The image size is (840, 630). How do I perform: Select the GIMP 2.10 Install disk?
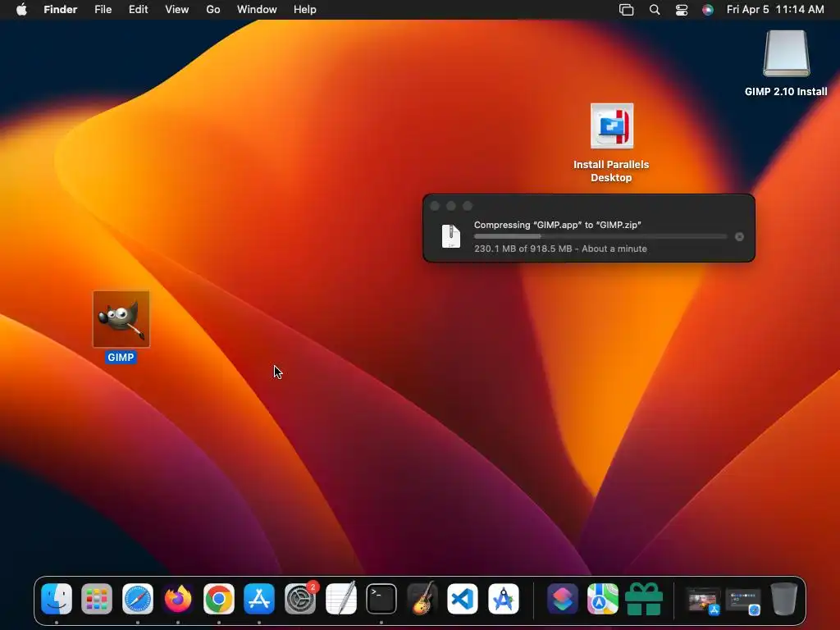tap(786, 53)
